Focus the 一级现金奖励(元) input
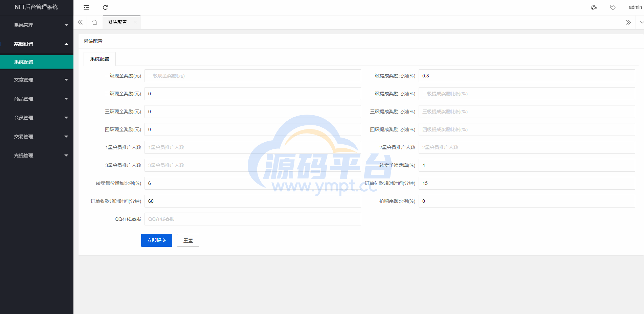Screen dimensions: 644x314 253,76
